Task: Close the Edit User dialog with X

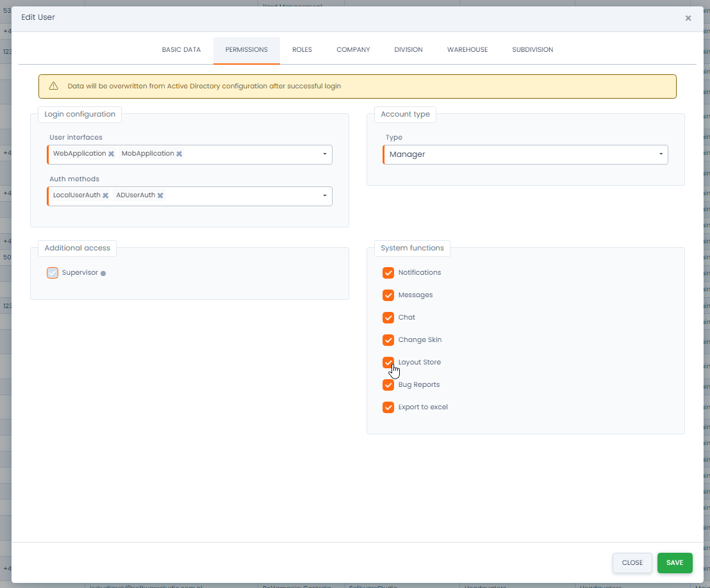Action: 688,18
